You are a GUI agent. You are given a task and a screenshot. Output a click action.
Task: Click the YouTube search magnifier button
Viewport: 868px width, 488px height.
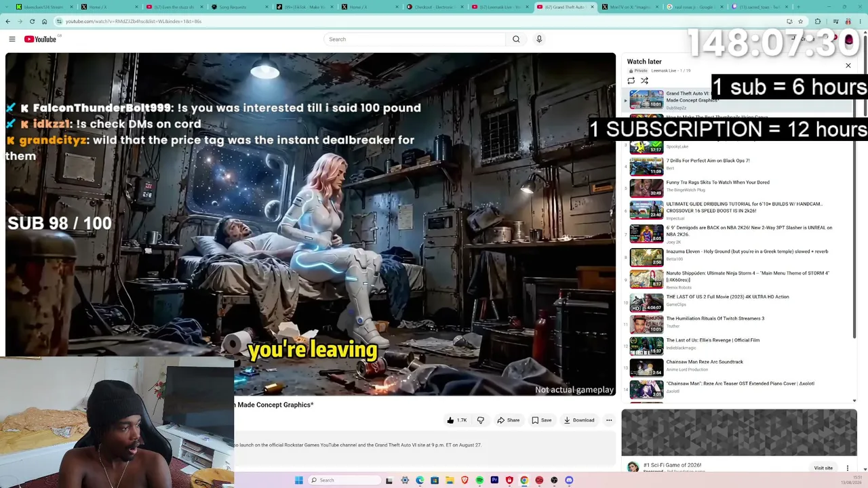(516, 39)
